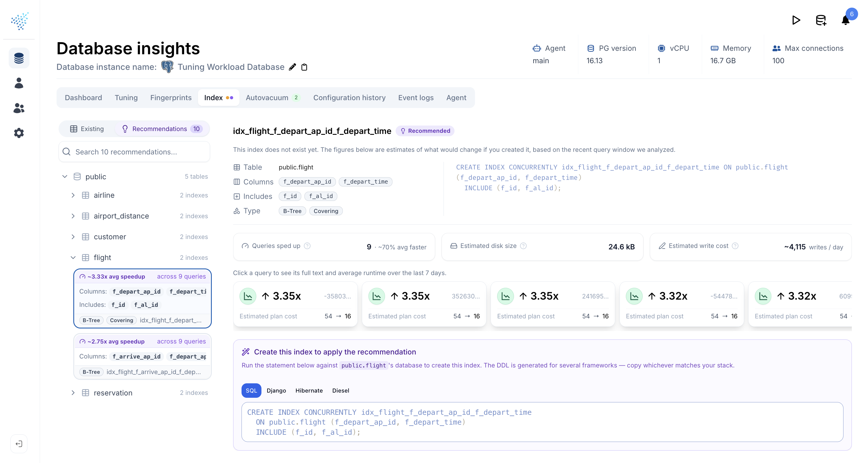Viewport: 868px width, 463px height.
Task: Open the team members sidebar icon
Action: pyautogui.click(x=19, y=108)
